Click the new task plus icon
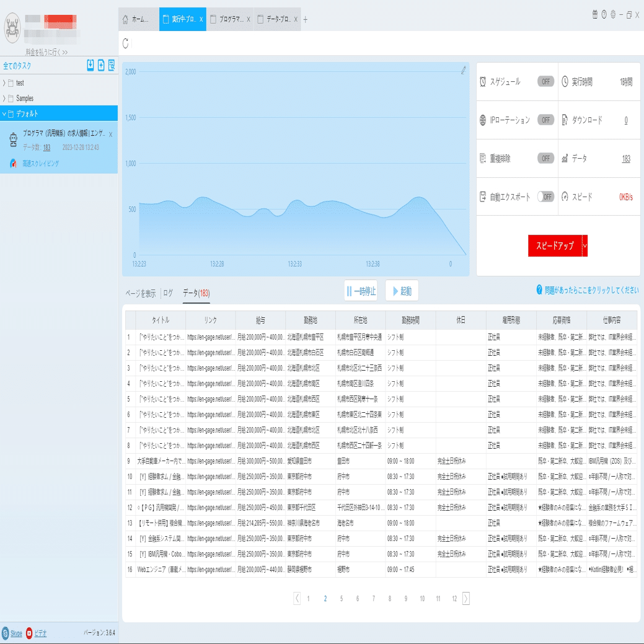644x644 pixels. click(101, 65)
